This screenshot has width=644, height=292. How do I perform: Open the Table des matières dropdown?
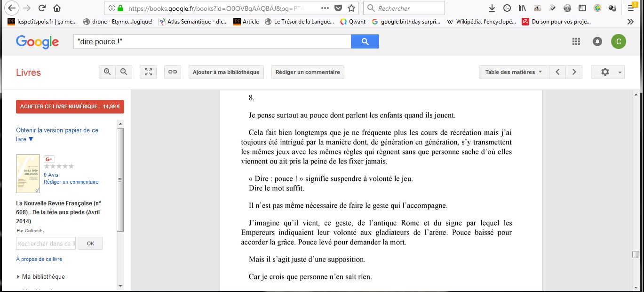(513, 72)
